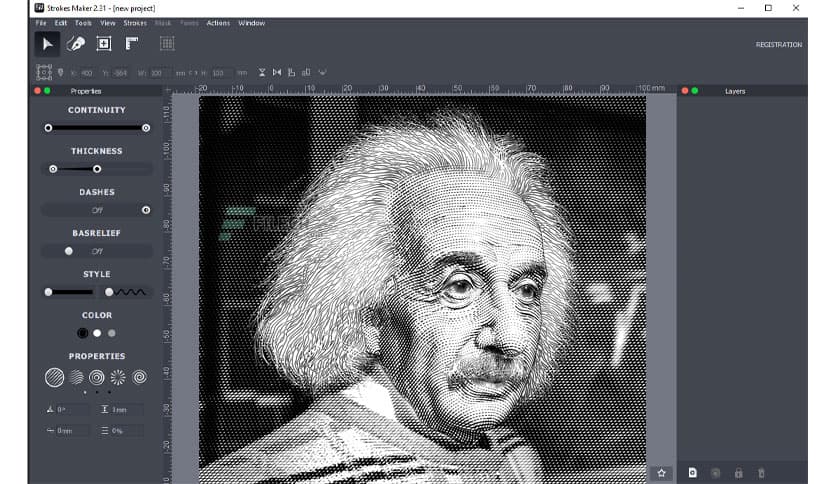This screenshot has height=484, width=836.
Task: Click the Thickness slider right handle
Action: click(x=97, y=169)
